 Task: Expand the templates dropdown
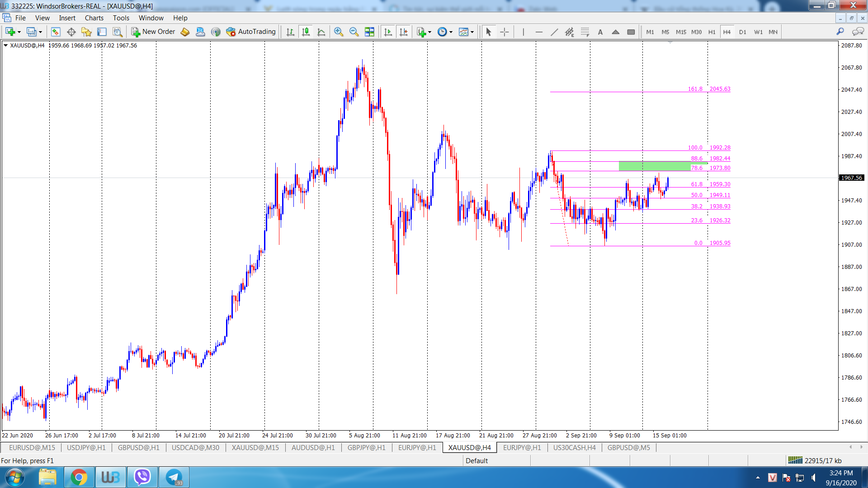(472, 32)
